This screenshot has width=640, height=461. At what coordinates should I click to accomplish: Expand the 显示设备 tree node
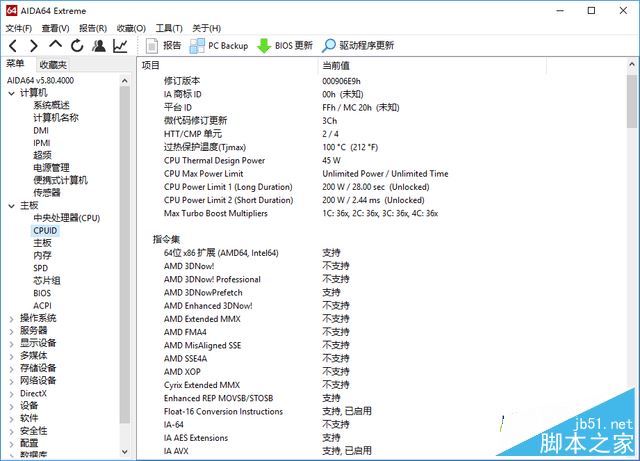click(11, 344)
